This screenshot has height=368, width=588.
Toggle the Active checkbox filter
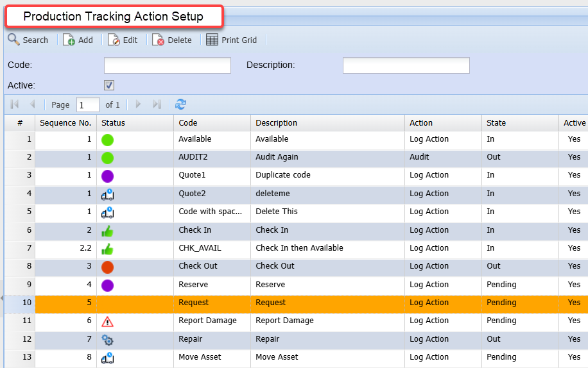[x=109, y=85]
